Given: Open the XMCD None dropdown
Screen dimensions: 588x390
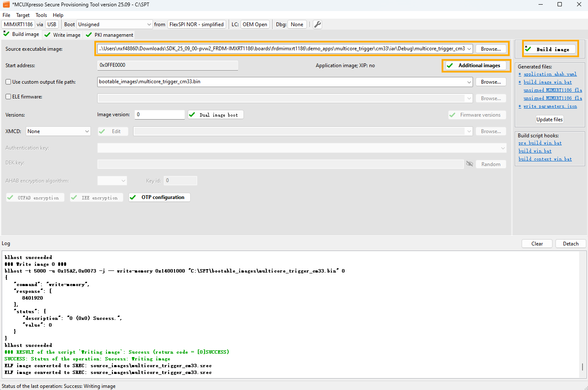Looking at the screenshot, I should [58, 131].
